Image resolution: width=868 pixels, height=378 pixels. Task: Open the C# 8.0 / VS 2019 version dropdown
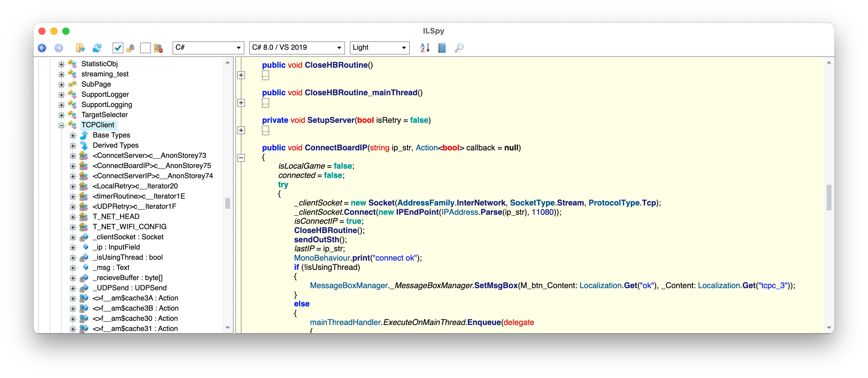297,48
